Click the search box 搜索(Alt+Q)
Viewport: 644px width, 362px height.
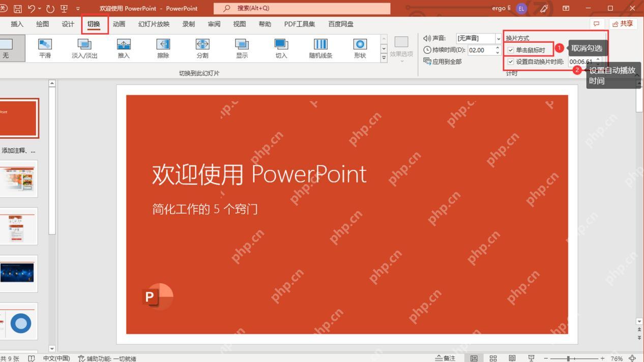(x=302, y=8)
